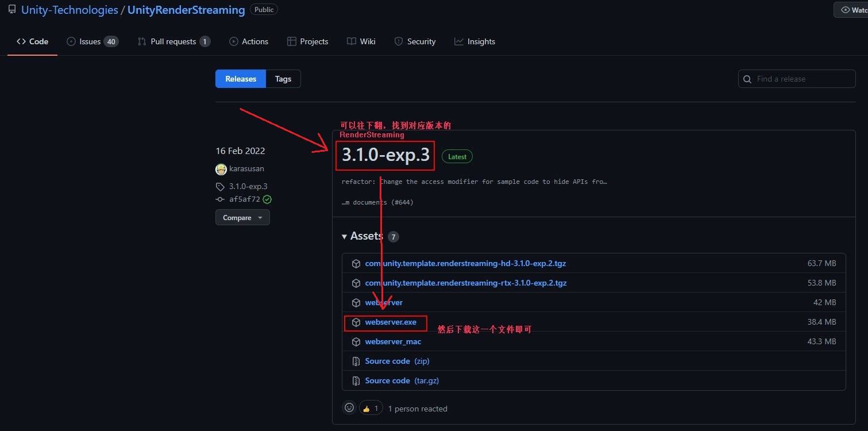The width and height of the screenshot is (868, 431).
Task: Open the repository icon next to Unity-Technologies
Action: pos(13,10)
